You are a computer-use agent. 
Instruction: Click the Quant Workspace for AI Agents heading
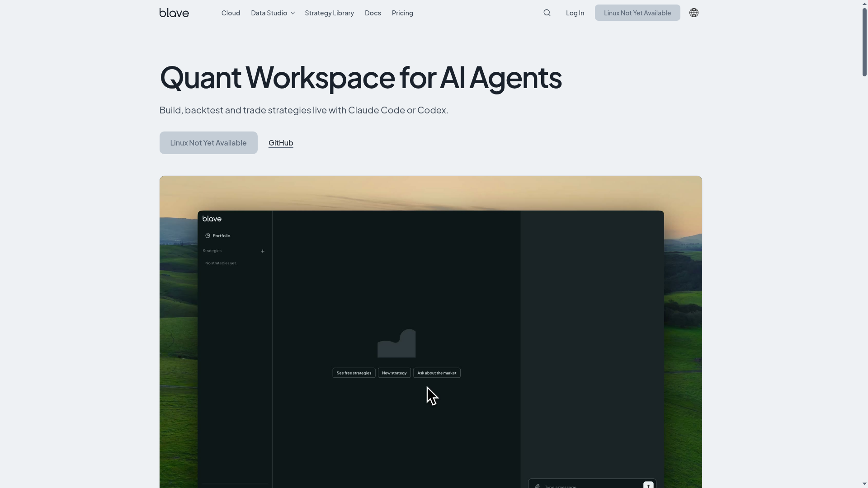click(360, 77)
